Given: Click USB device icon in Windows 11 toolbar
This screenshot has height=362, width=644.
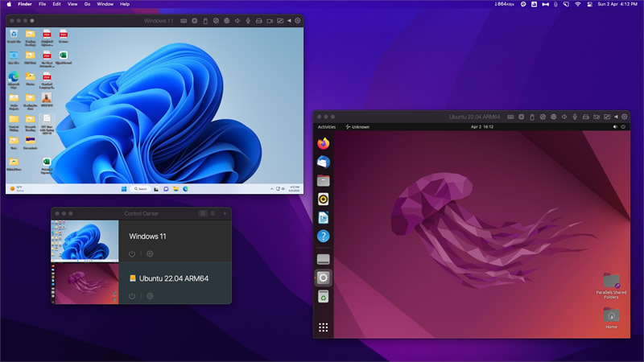Looking at the screenshot, I should pos(205,21).
